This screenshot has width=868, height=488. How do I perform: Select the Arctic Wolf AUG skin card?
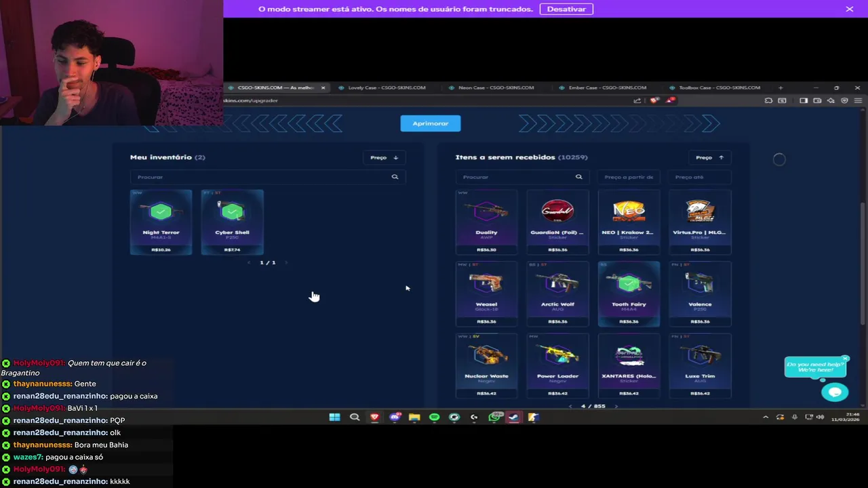pyautogui.click(x=557, y=294)
